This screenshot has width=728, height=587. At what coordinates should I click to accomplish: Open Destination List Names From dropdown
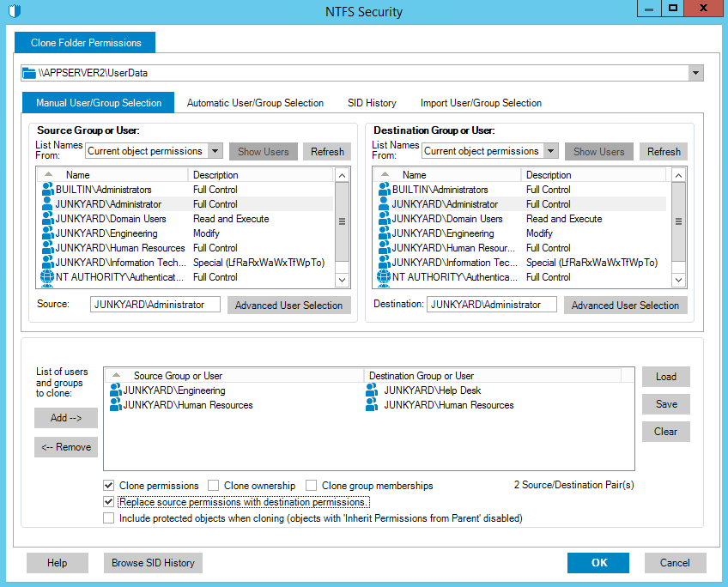click(x=550, y=151)
